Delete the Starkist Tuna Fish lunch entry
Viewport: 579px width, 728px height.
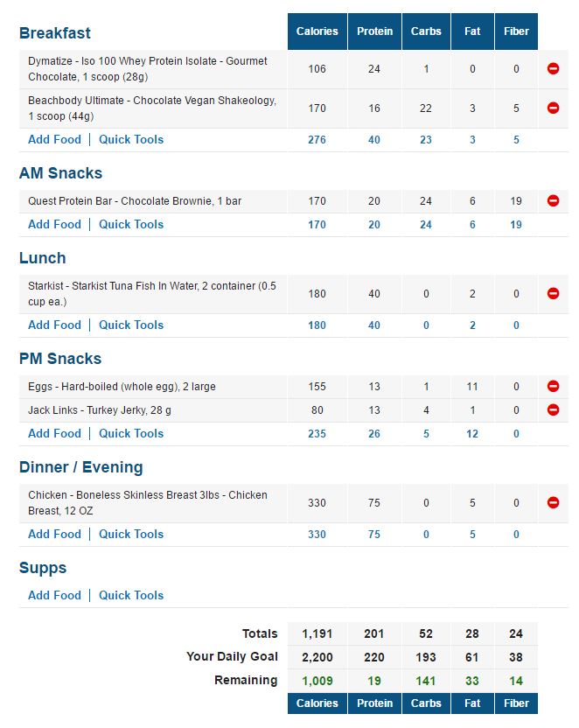(x=553, y=295)
